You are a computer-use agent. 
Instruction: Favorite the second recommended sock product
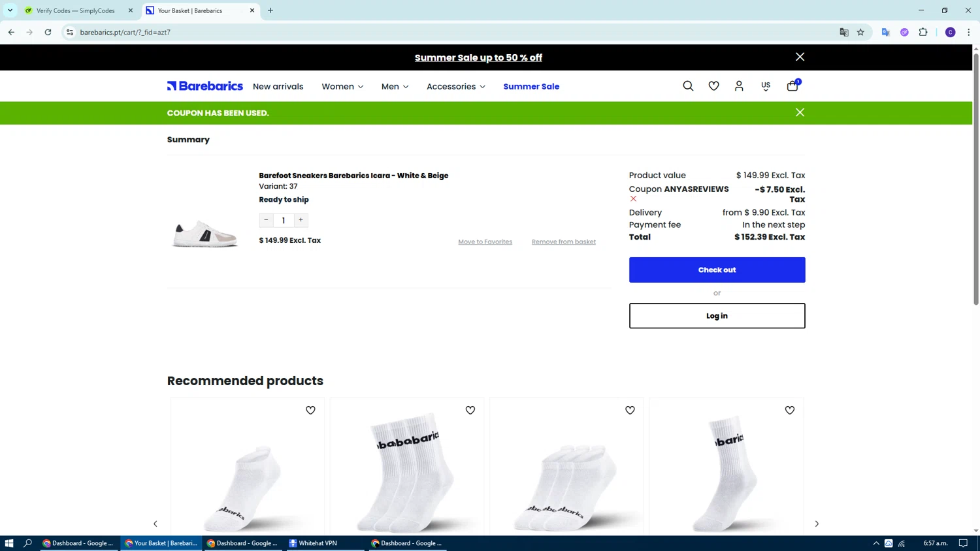pos(470,410)
